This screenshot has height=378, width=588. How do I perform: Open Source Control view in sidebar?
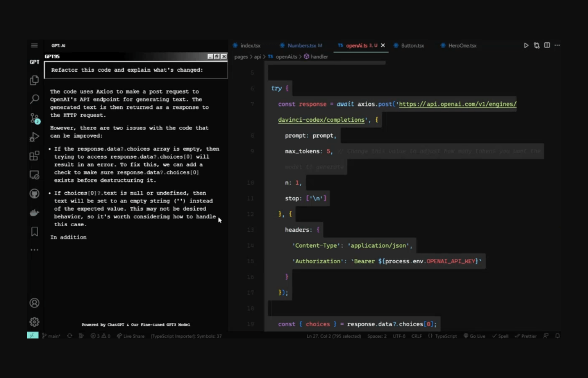(35, 118)
